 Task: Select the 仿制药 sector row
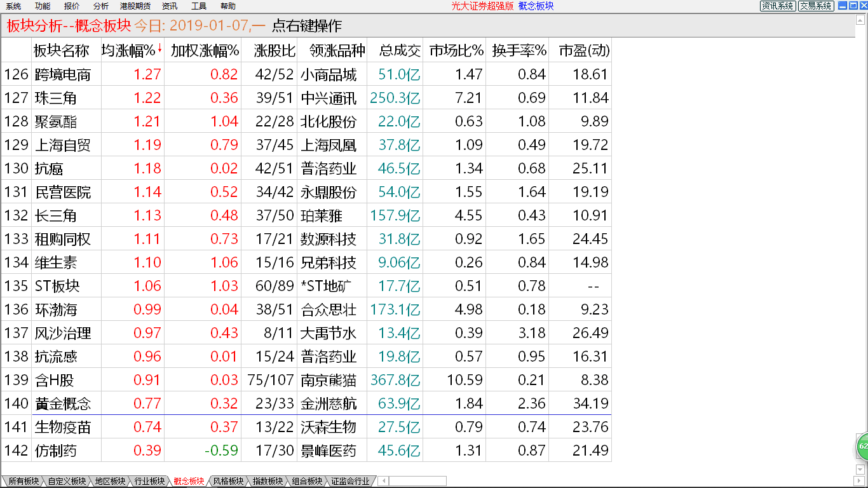pyautogui.click(x=306, y=450)
